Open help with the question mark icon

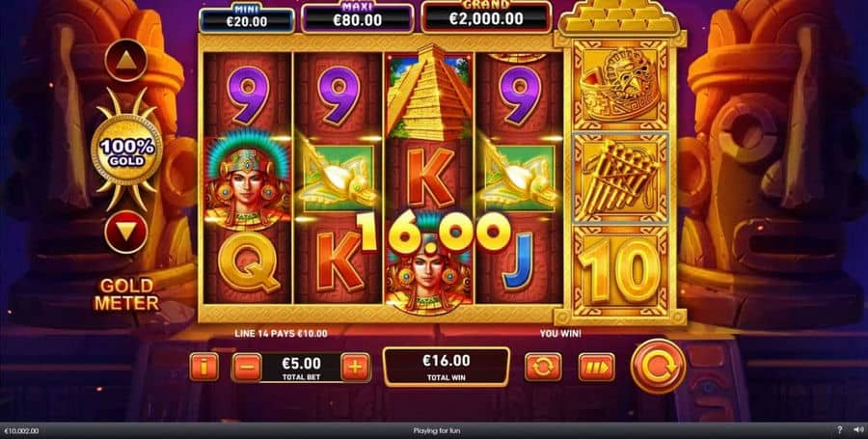[840, 430]
